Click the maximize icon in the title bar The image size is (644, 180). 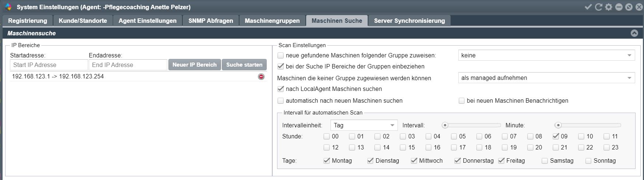(x=629, y=7)
